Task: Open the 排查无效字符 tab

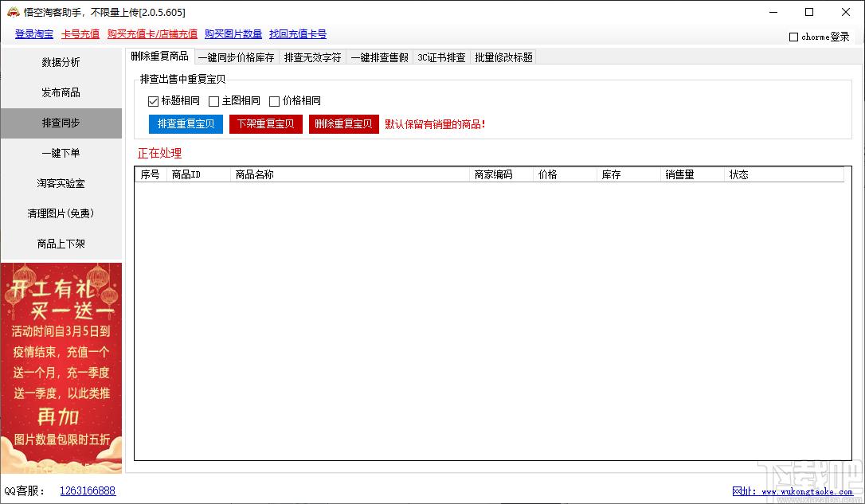Action: (x=312, y=57)
